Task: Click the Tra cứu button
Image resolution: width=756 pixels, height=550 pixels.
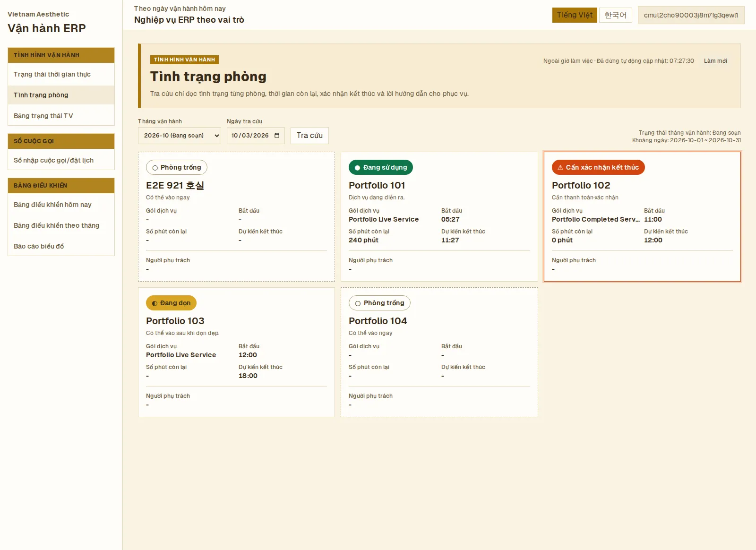Action: [x=309, y=136]
